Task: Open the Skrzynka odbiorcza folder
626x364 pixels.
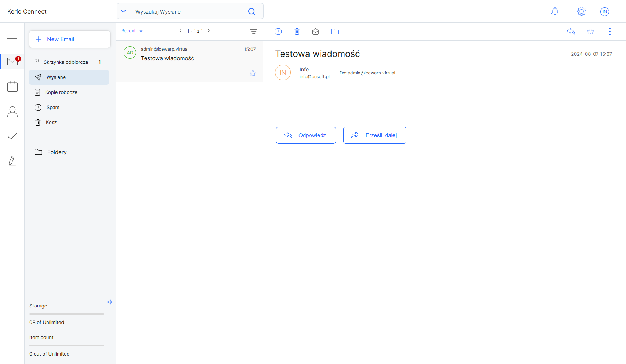Action: click(66, 62)
